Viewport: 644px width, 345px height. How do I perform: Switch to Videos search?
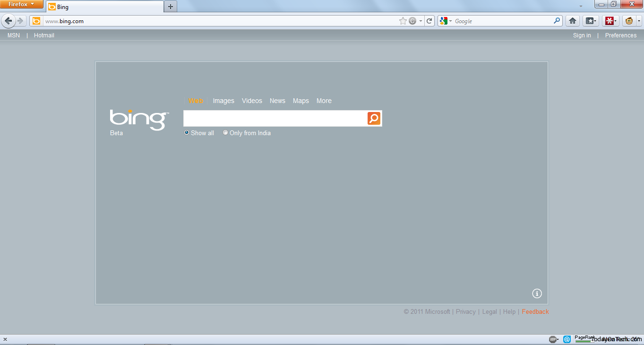[252, 101]
